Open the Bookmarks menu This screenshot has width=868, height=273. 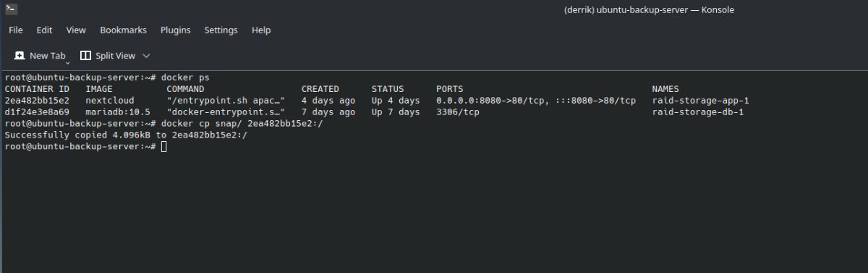click(123, 30)
